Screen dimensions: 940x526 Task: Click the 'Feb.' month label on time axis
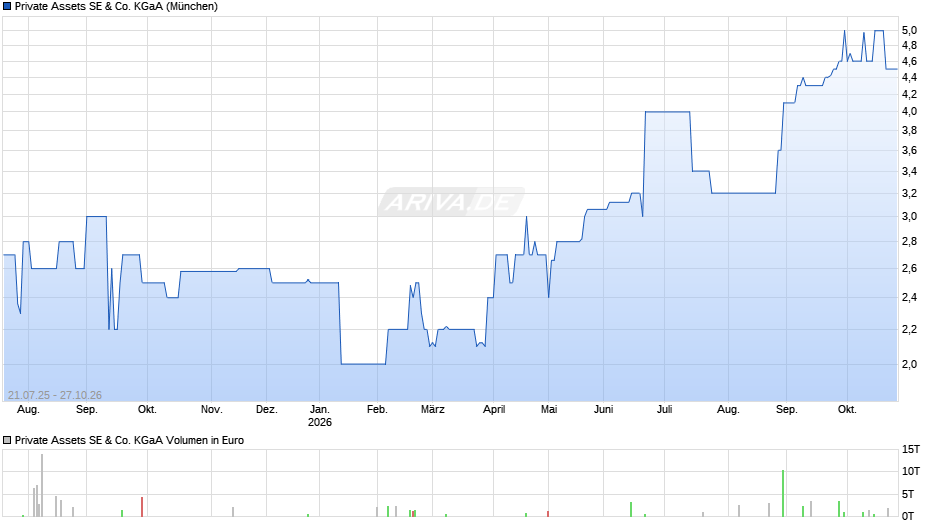pos(377,410)
